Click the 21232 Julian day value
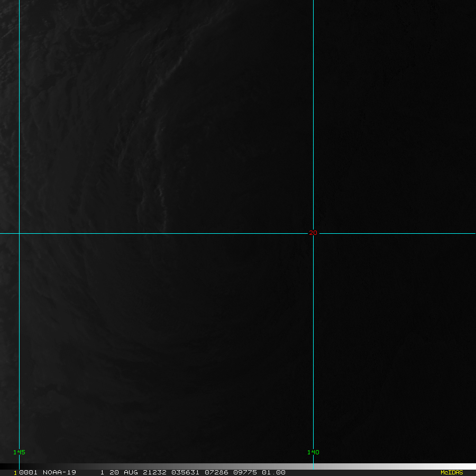 tap(154, 472)
